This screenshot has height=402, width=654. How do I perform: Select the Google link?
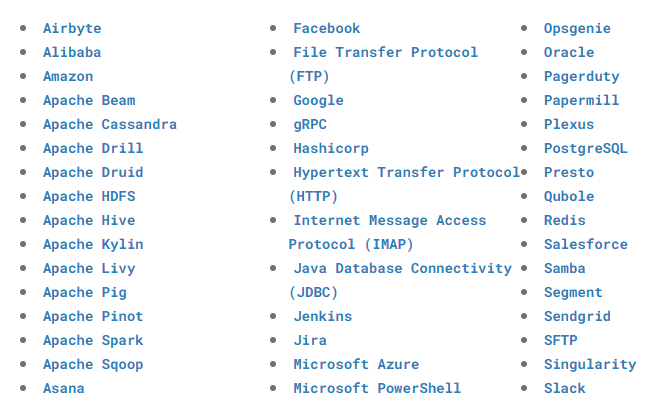(318, 100)
